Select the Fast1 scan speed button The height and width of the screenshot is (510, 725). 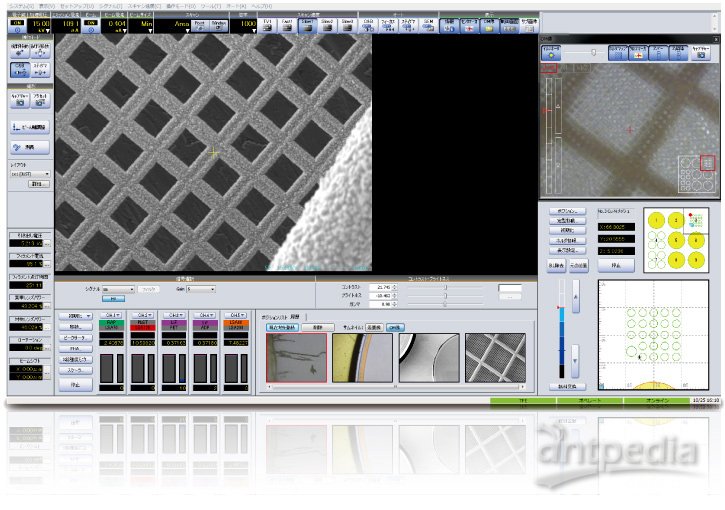point(287,23)
